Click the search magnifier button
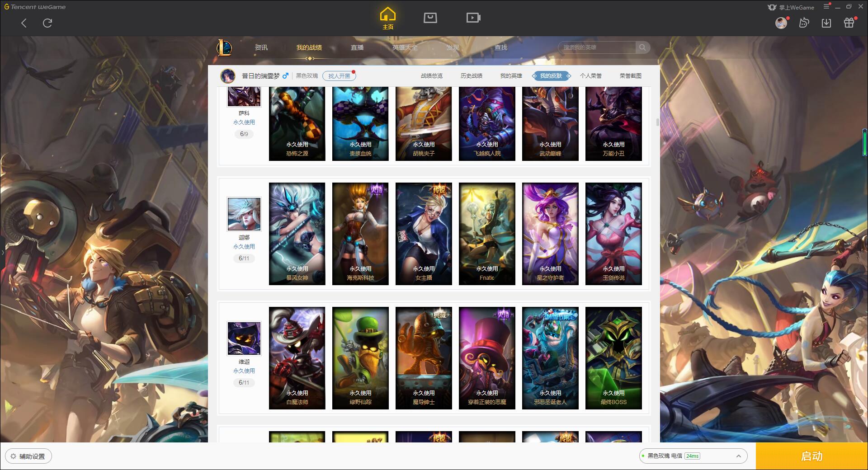868x470 pixels. point(642,47)
